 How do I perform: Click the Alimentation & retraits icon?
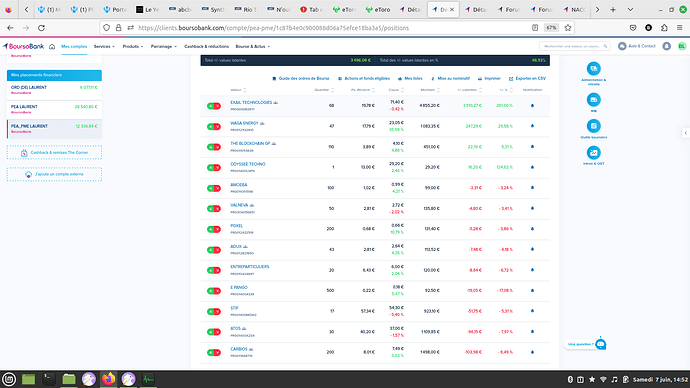(x=593, y=69)
